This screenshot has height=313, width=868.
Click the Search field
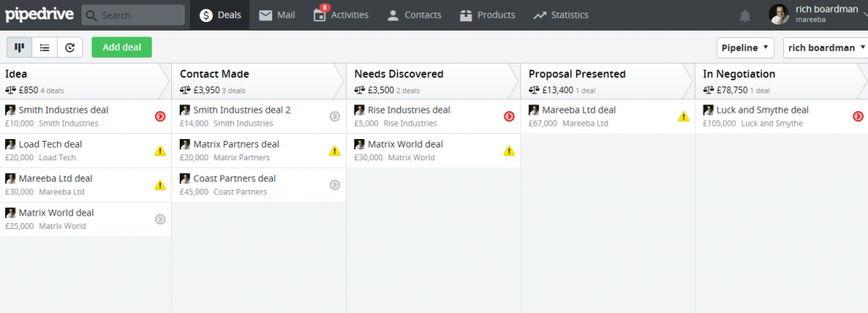133,15
